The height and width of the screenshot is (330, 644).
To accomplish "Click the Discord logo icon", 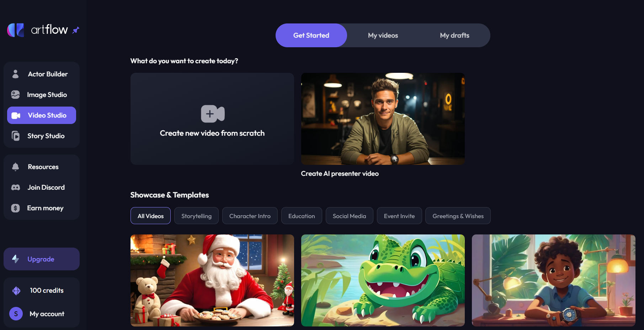I will 16,187.
